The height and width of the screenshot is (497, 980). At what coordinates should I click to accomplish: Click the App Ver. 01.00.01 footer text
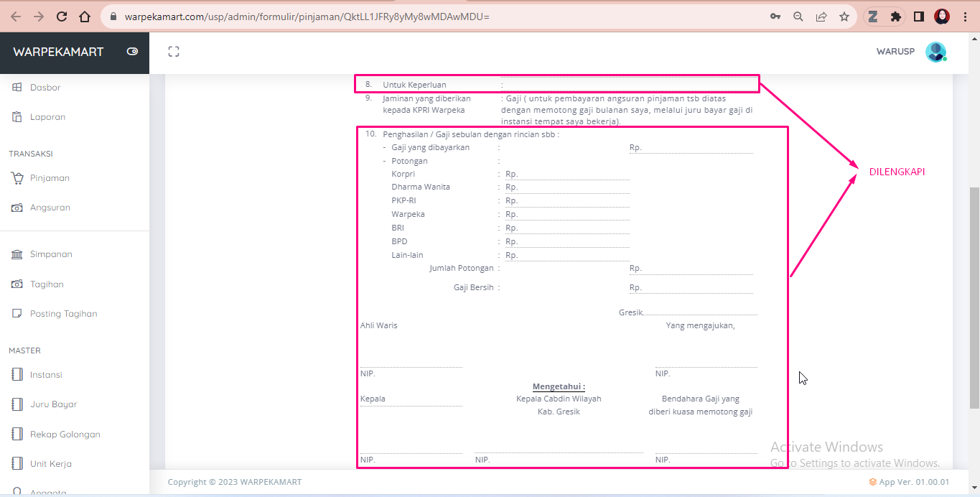tap(909, 482)
